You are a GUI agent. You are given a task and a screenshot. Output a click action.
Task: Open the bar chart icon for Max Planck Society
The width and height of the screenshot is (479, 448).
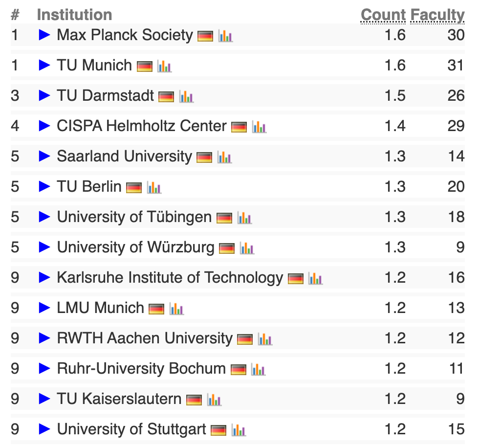click(225, 36)
